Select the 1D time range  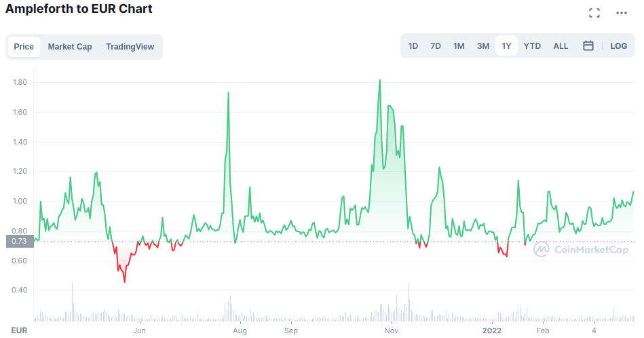413,46
